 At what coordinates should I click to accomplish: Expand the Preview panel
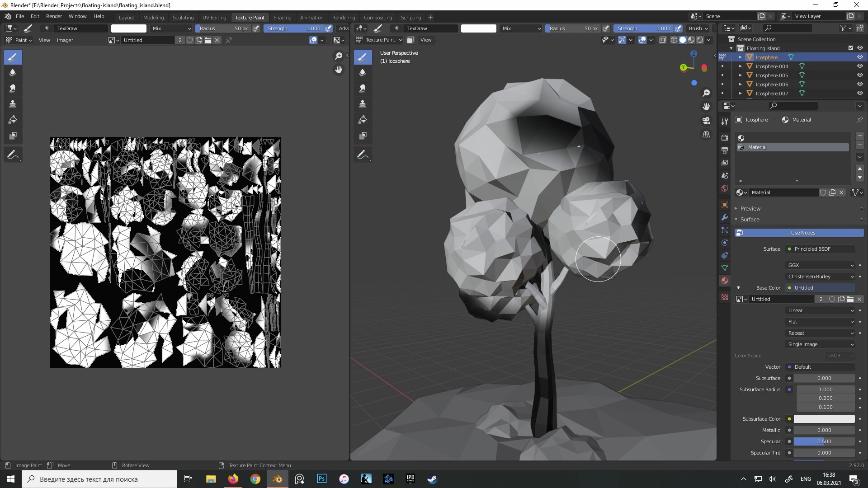click(750, 209)
